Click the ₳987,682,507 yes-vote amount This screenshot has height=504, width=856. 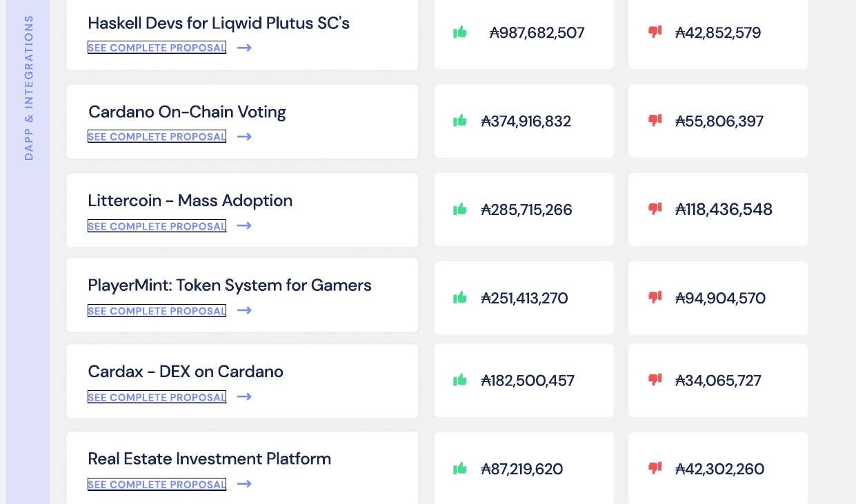click(537, 32)
